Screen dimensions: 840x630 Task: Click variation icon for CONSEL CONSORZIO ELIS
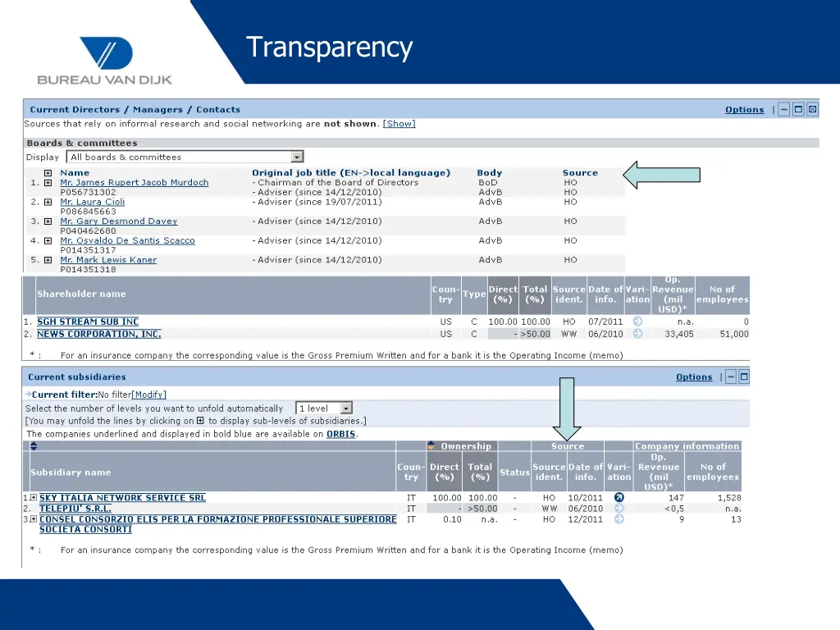[619, 519]
